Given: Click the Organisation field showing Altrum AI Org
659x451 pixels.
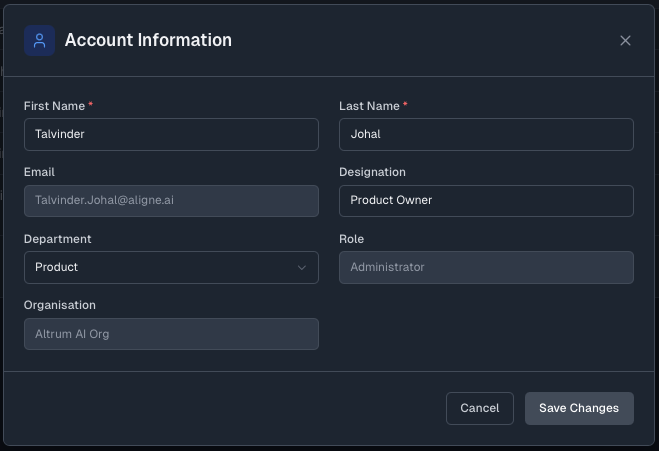Looking at the screenshot, I should point(171,334).
